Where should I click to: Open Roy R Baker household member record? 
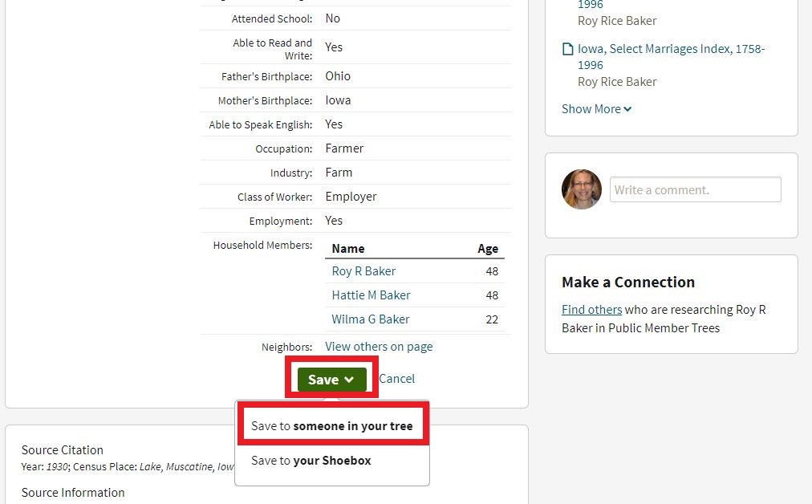[363, 271]
